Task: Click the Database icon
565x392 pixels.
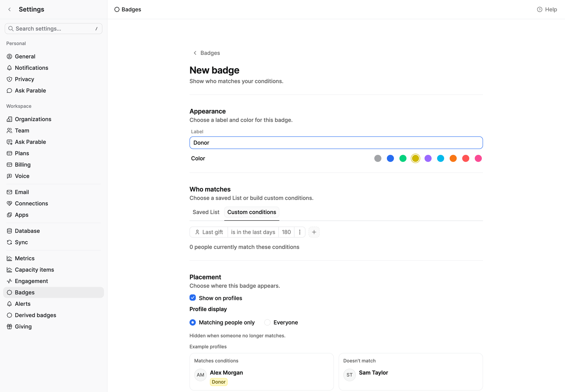Action: [9, 231]
